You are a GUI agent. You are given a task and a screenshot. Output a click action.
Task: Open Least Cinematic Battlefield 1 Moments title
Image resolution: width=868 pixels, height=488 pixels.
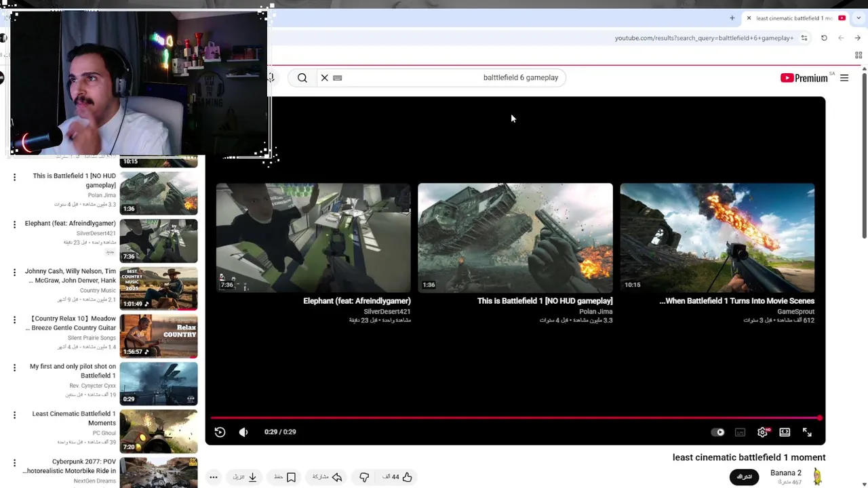[x=74, y=418]
